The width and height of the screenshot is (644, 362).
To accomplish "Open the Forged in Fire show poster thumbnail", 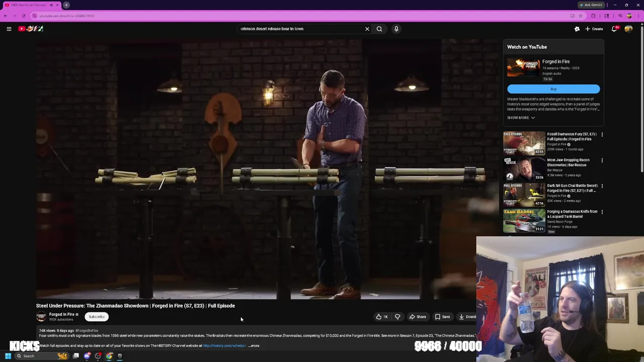I will pos(523,67).
